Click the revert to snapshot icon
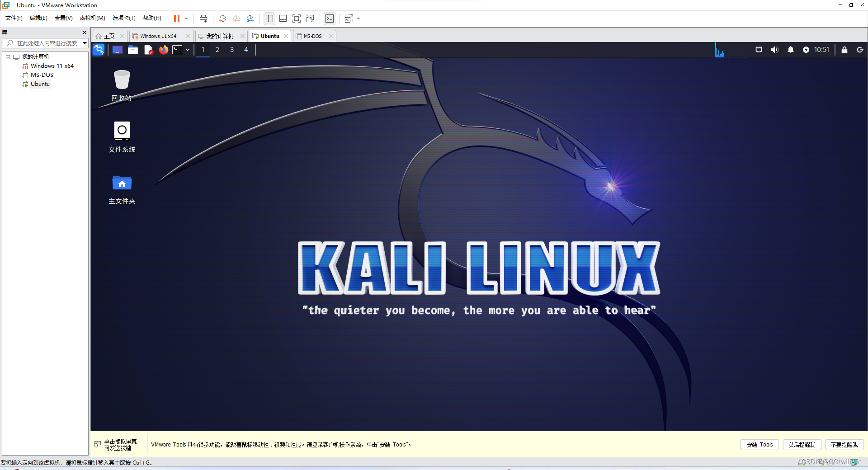868x470 pixels. [236, 19]
